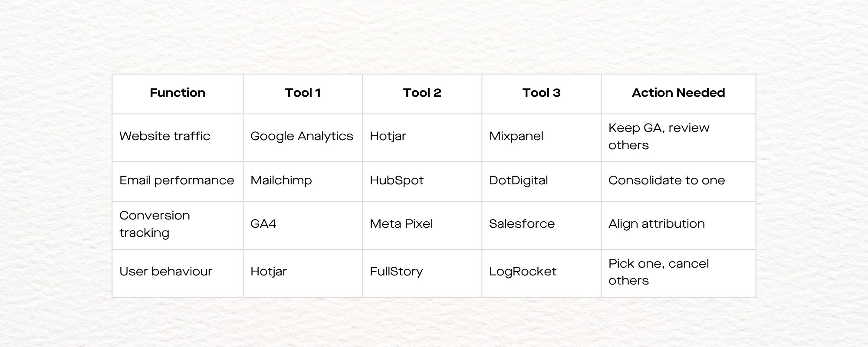Image resolution: width=868 pixels, height=347 pixels.
Task: Select the Tool 1 header cell
Action: (x=302, y=93)
